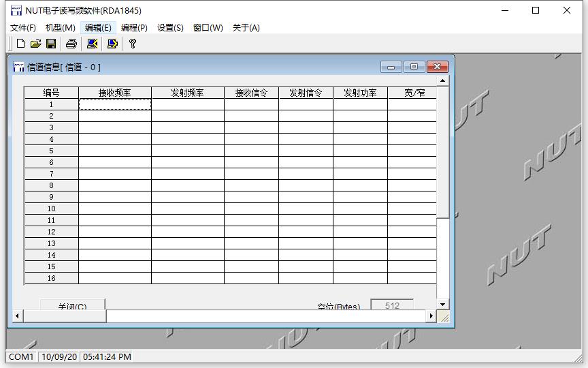This screenshot has height=368, width=588.
Task: Click the 发射功率 column header
Action: (x=360, y=93)
